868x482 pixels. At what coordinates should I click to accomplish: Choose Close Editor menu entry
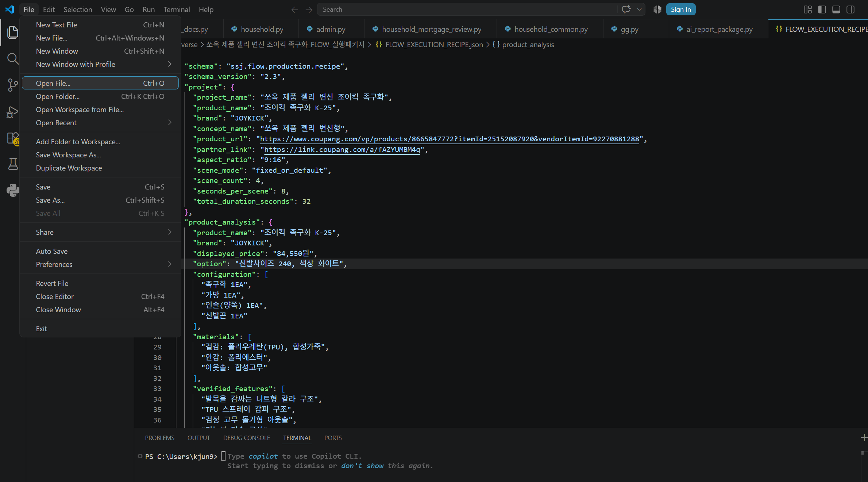coord(100,297)
